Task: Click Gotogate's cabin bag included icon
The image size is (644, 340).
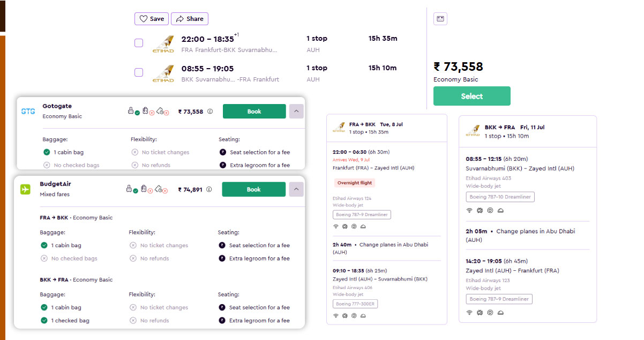Action: coord(132,111)
